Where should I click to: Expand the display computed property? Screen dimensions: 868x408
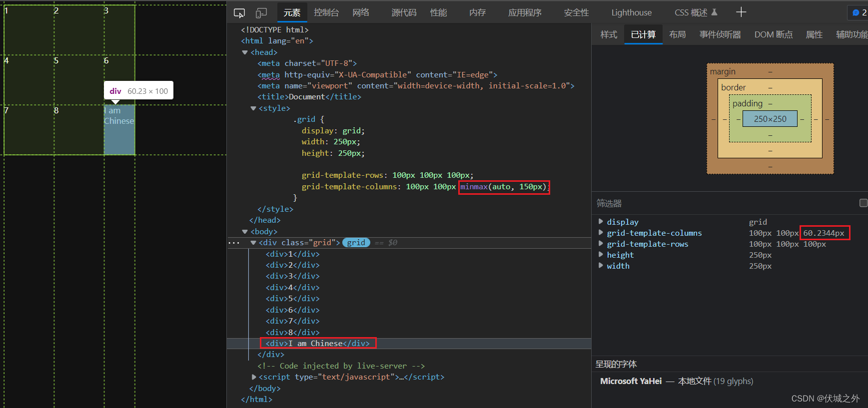tap(601, 221)
